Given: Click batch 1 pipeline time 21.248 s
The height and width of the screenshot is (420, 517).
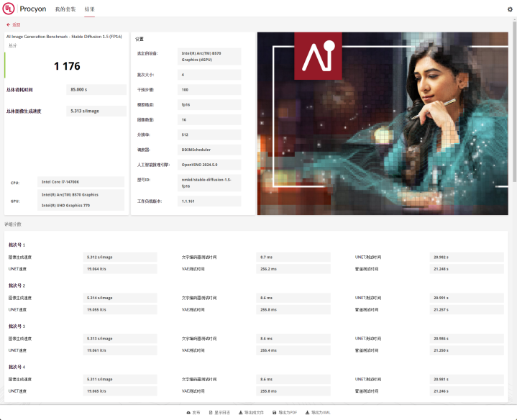Looking at the screenshot, I should (x=467, y=269).
